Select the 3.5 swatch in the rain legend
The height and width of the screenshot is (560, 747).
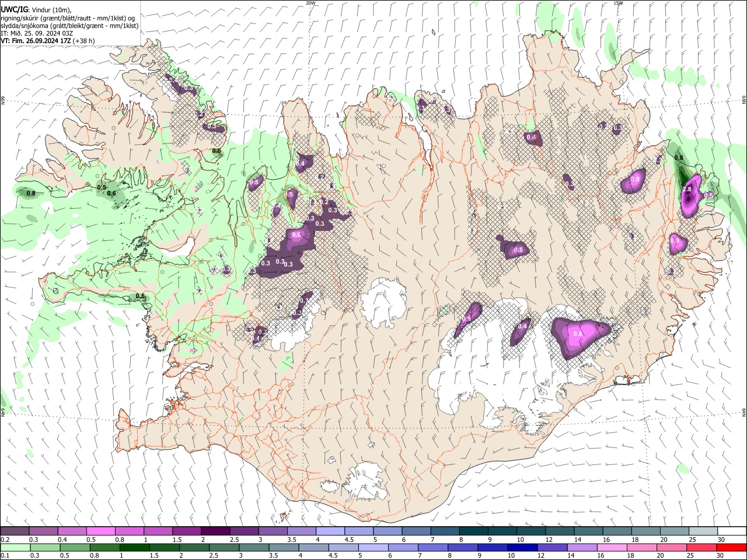pyautogui.click(x=284, y=547)
